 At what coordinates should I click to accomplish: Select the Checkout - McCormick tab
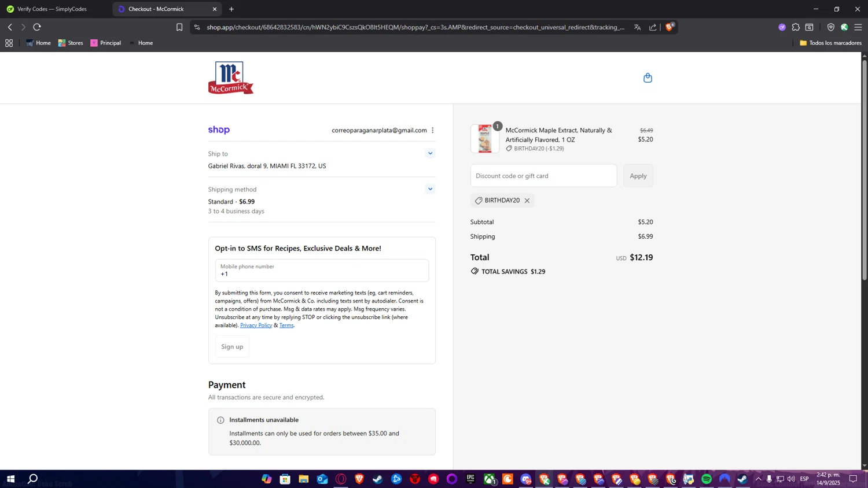pyautogui.click(x=167, y=9)
